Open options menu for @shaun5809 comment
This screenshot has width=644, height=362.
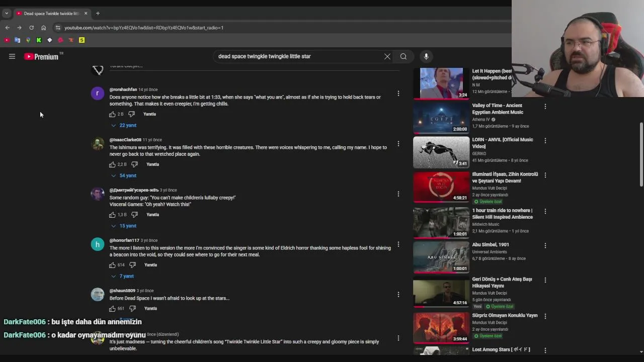click(398, 295)
